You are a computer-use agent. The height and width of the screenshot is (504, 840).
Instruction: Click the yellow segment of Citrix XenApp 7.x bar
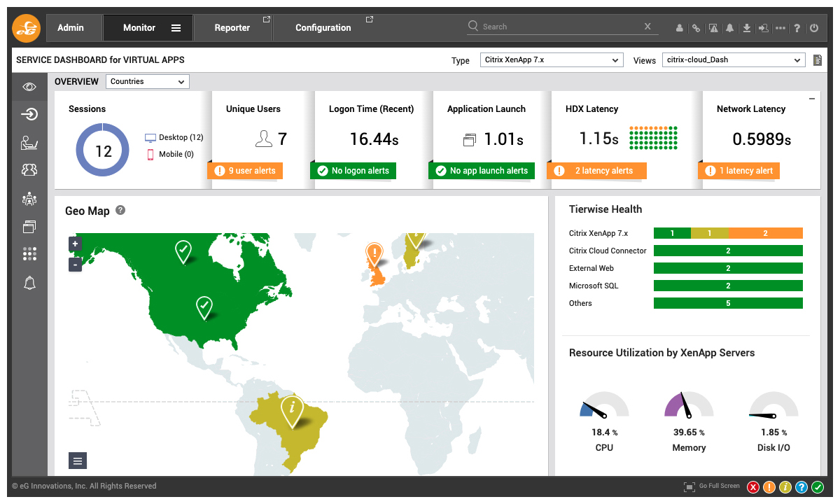[x=710, y=234]
